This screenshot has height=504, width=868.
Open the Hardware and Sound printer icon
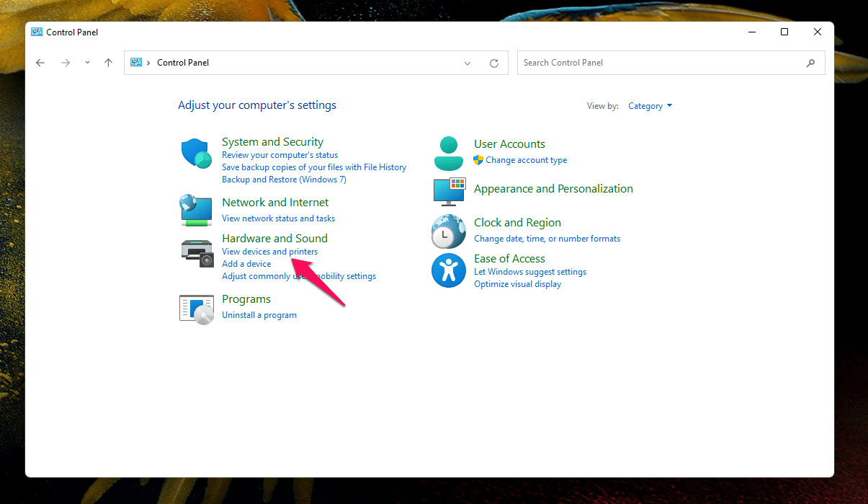[x=197, y=252]
